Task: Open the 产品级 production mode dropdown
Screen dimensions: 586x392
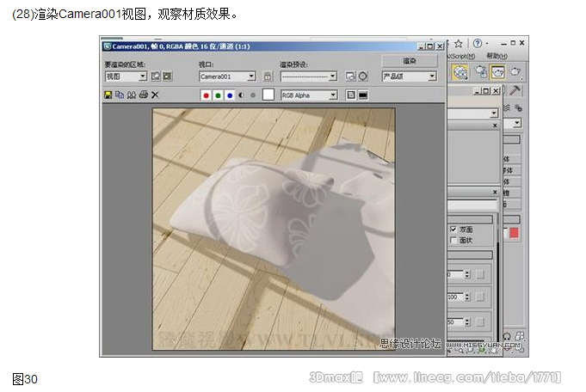Action: tap(410, 77)
